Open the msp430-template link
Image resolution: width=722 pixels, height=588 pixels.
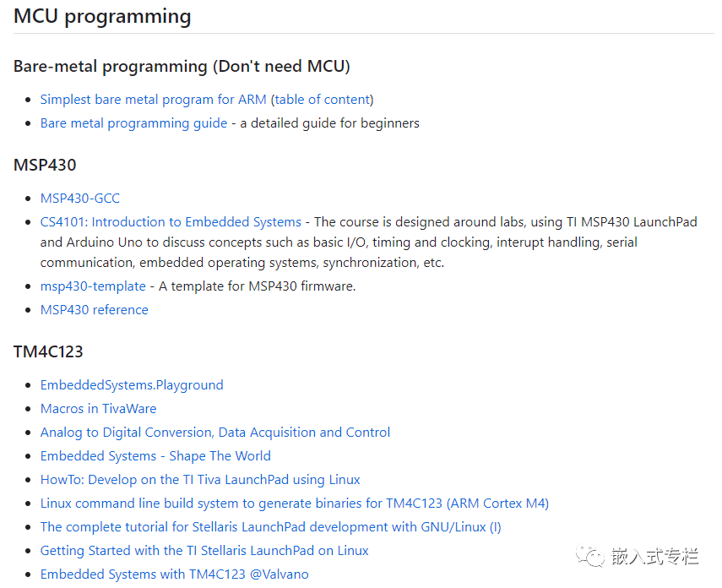[93, 286]
